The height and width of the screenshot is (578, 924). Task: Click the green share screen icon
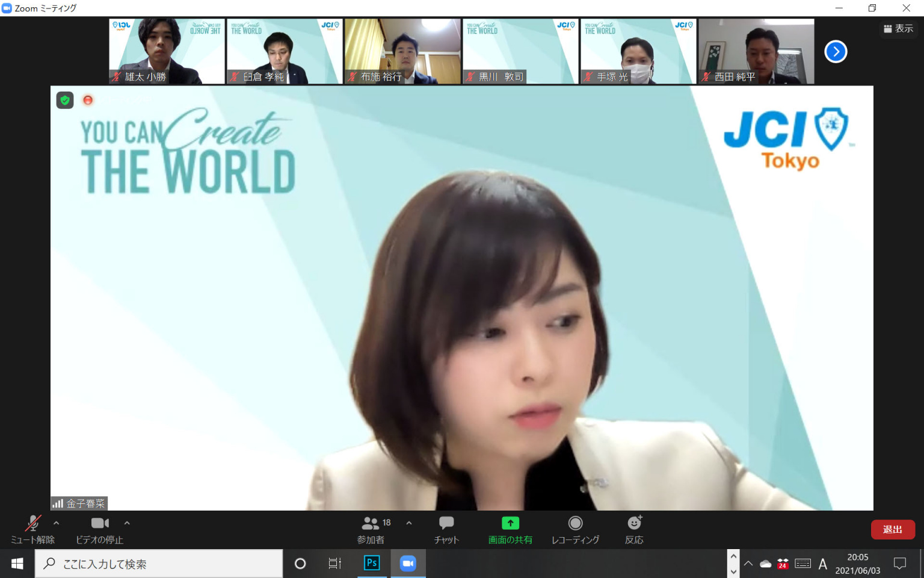click(510, 523)
